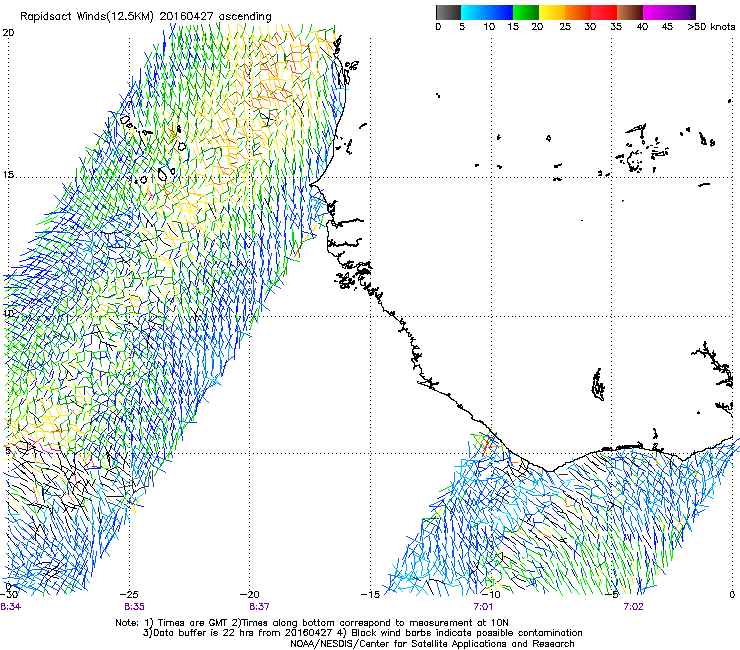Click the 'Times are GMT' note line
740x650 pixels.
pos(312,623)
